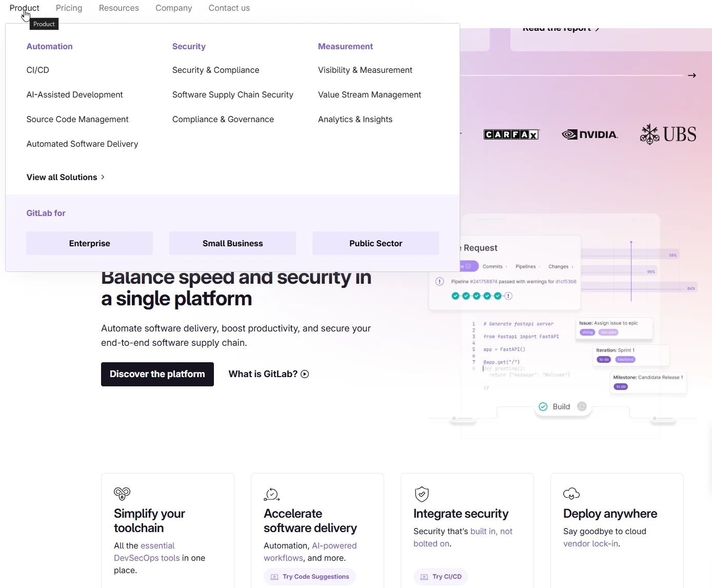
Task: Open Value Stream Management
Action: click(x=369, y=94)
